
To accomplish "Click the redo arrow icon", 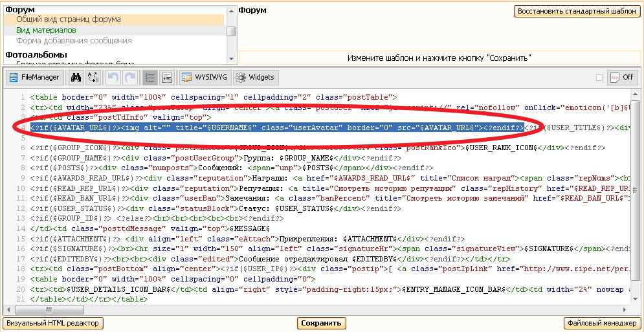I will click(x=130, y=78).
